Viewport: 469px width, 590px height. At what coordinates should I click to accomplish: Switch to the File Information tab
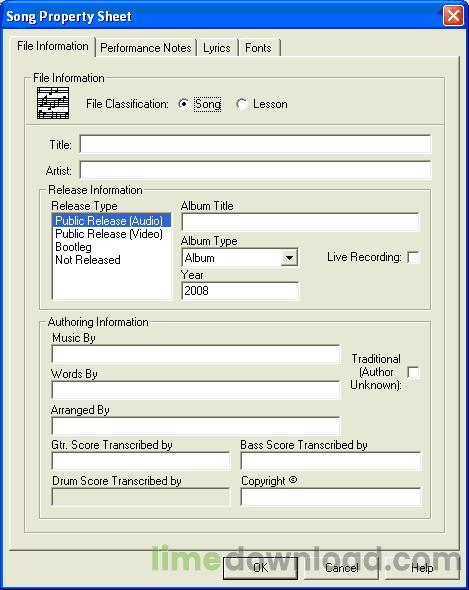(53, 46)
